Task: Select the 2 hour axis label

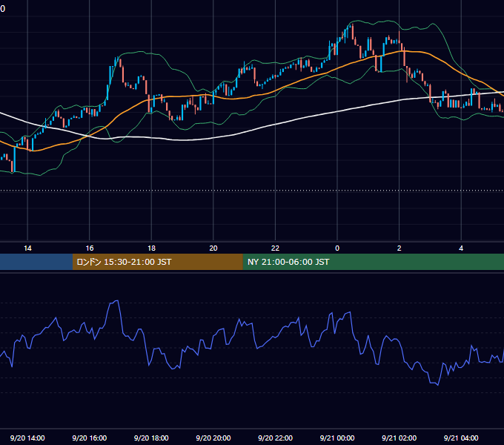Action: click(x=399, y=248)
